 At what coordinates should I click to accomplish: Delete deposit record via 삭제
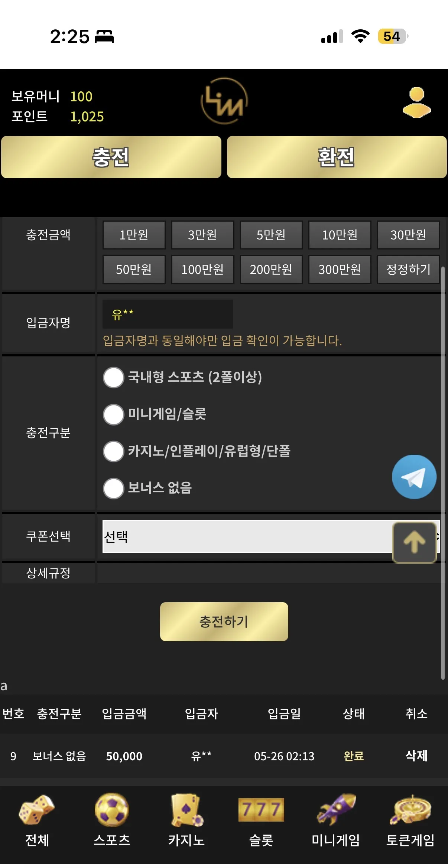pyautogui.click(x=416, y=756)
